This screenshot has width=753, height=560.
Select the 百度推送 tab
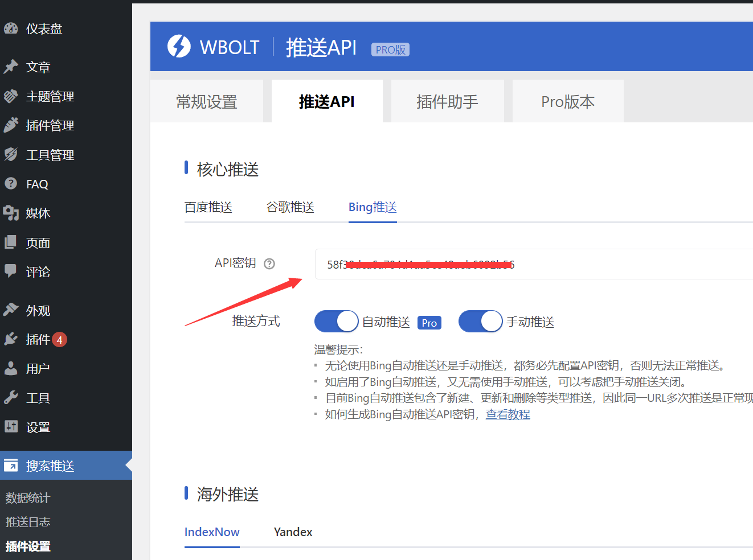click(208, 207)
